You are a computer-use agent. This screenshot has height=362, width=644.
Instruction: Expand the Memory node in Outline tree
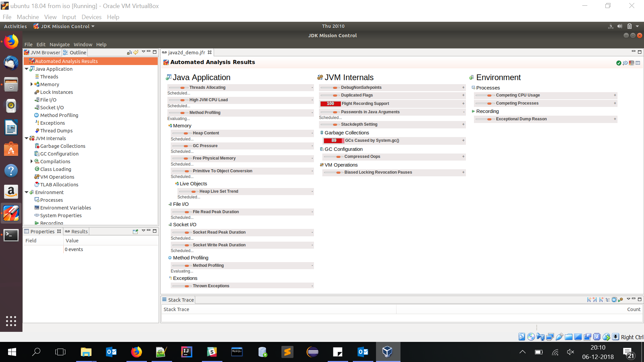pyautogui.click(x=32, y=84)
